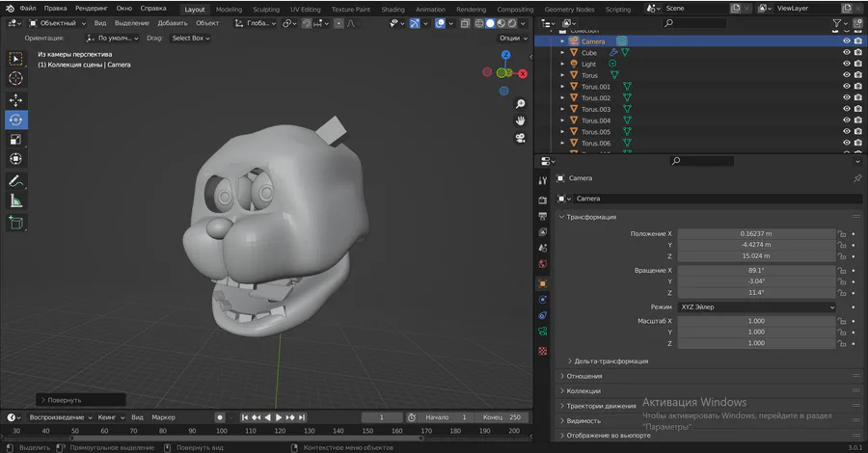Open the object mode dropdown

tap(57, 23)
